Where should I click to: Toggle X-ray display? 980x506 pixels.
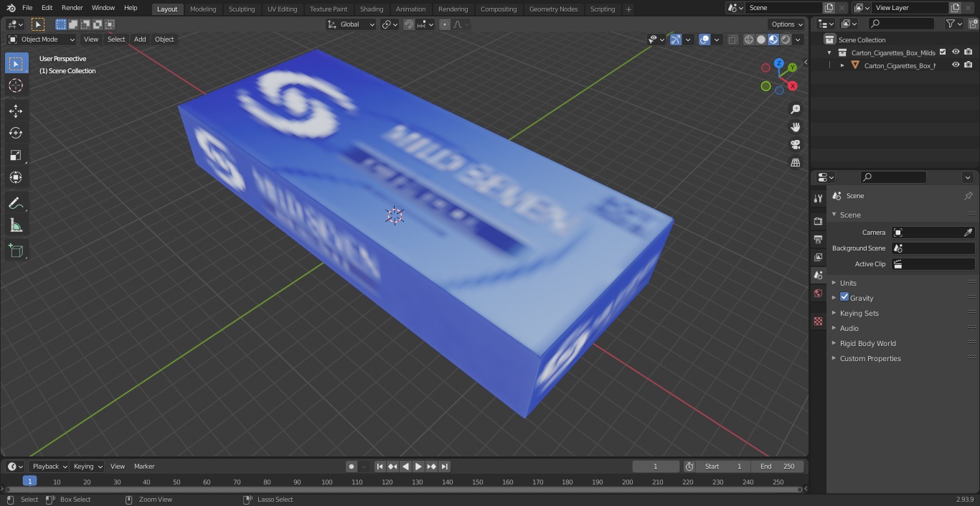tap(732, 39)
